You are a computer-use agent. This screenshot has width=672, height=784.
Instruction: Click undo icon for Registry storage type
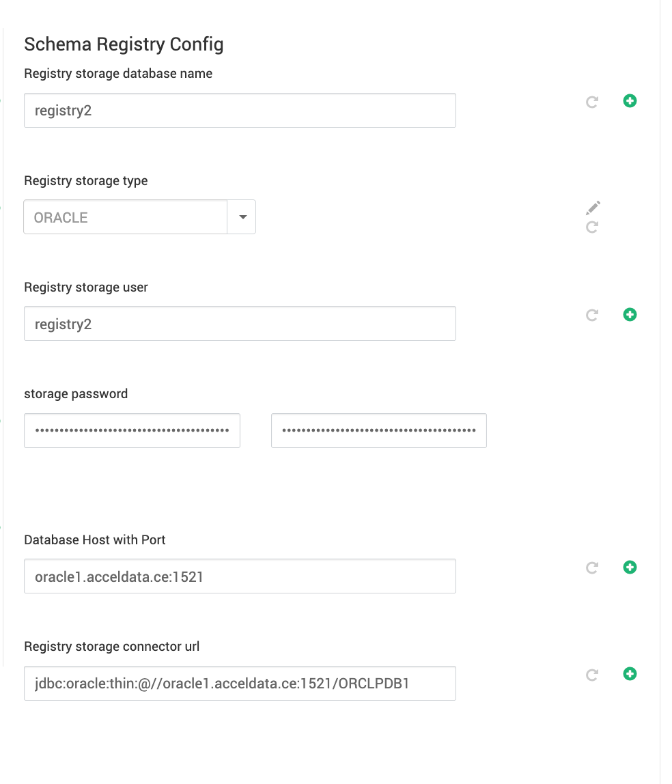click(592, 227)
